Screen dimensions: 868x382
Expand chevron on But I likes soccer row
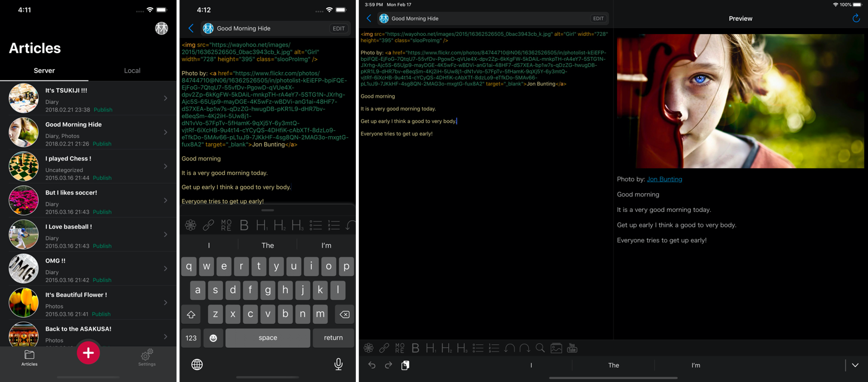point(166,201)
